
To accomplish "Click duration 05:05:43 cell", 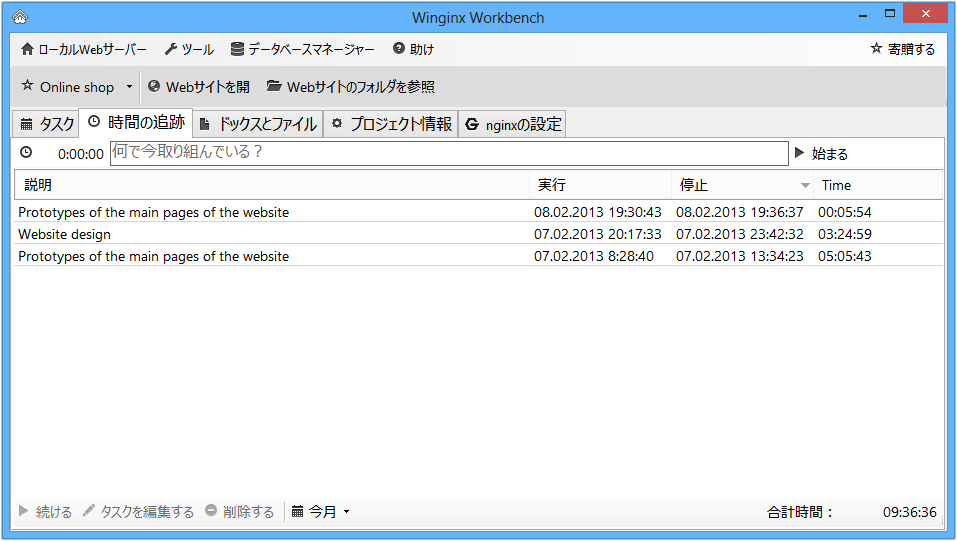I will pos(845,256).
